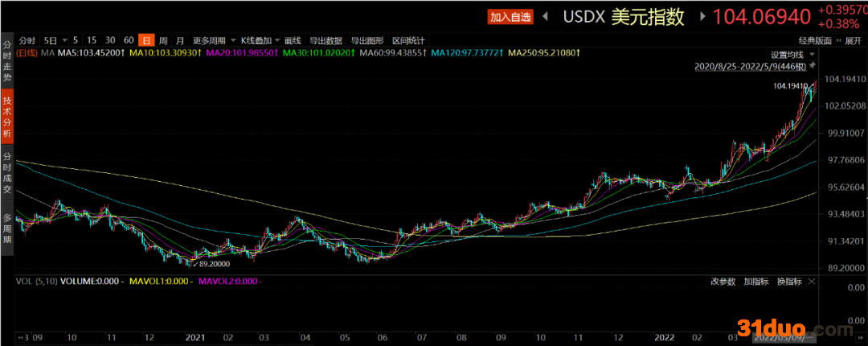
Task: Click next symbol arrow right of 美元指数
Action: pos(702,16)
